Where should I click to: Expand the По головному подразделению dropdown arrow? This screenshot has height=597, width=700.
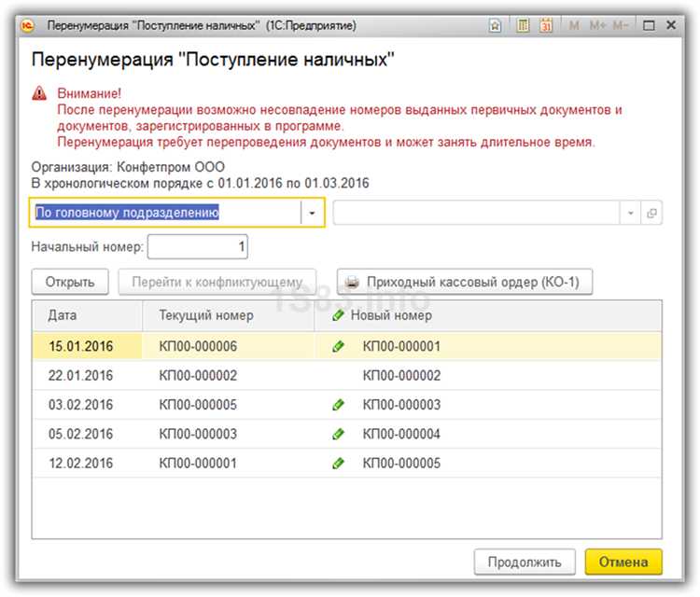(x=312, y=213)
